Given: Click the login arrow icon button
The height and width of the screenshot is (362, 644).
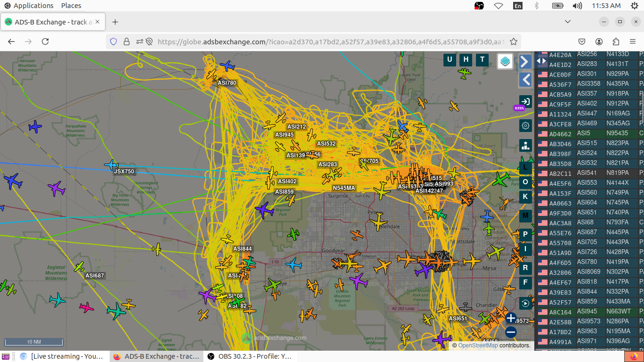Looking at the screenshot, I should point(525,101).
